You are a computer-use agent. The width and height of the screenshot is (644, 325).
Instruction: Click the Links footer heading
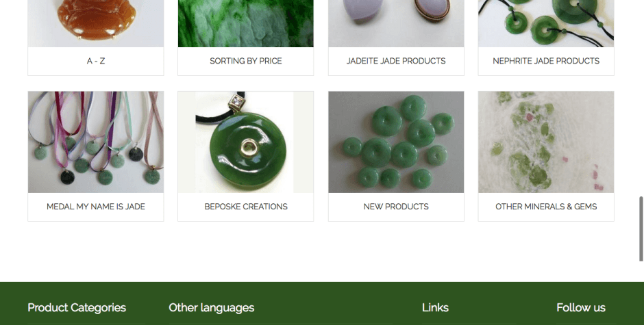tap(435, 308)
